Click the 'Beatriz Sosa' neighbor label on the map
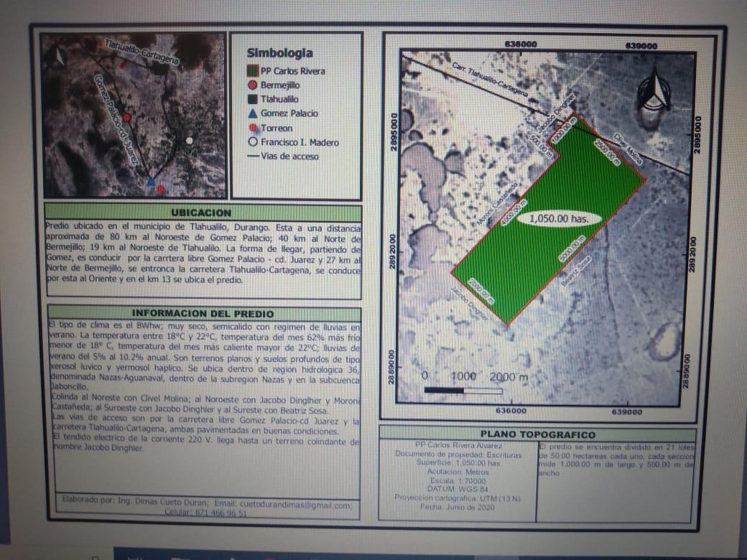Viewport: 747px width, 560px height. tap(576, 271)
